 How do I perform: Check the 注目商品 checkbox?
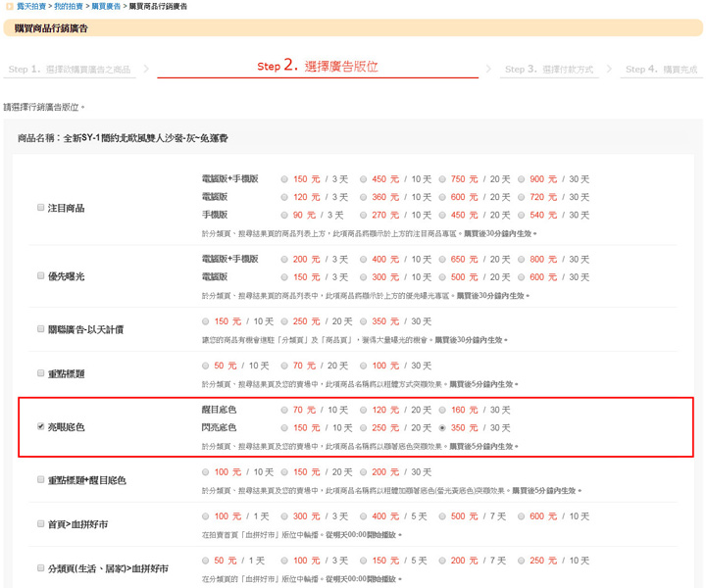click(40, 208)
